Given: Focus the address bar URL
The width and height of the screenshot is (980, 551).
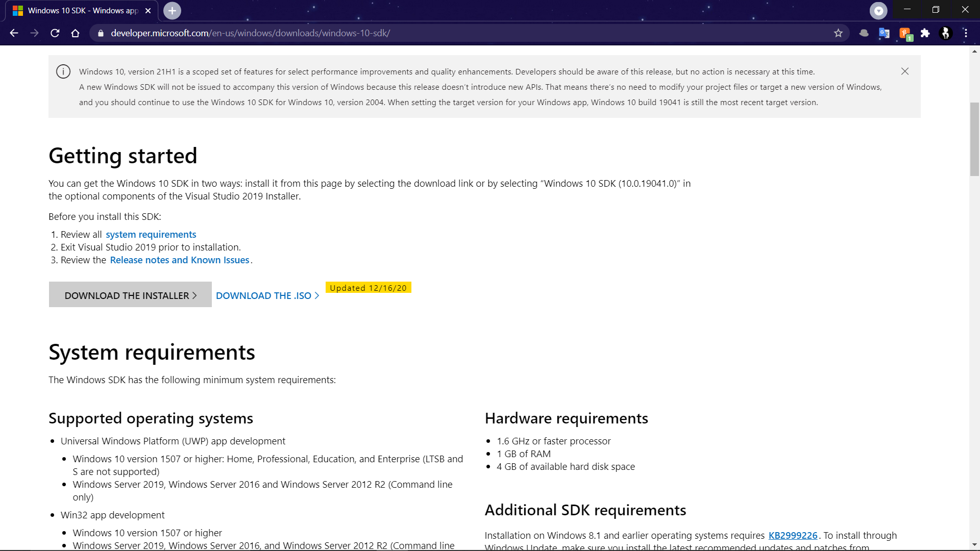Looking at the screenshot, I should (x=250, y=33).
